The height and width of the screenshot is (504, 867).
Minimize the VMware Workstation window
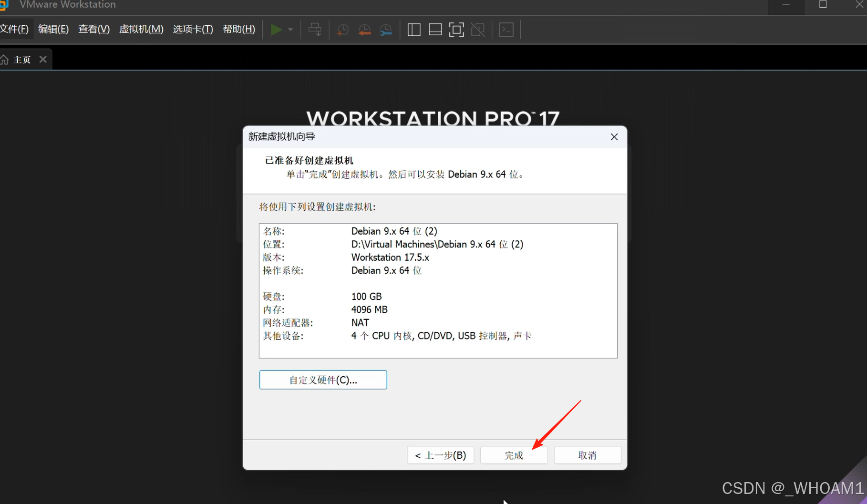(x=786, y=4)
